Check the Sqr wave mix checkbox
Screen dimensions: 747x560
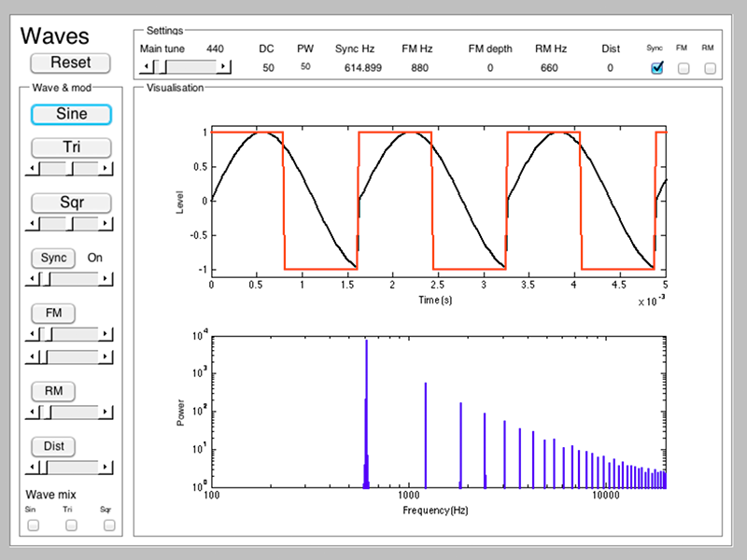(x=109, y=525)
